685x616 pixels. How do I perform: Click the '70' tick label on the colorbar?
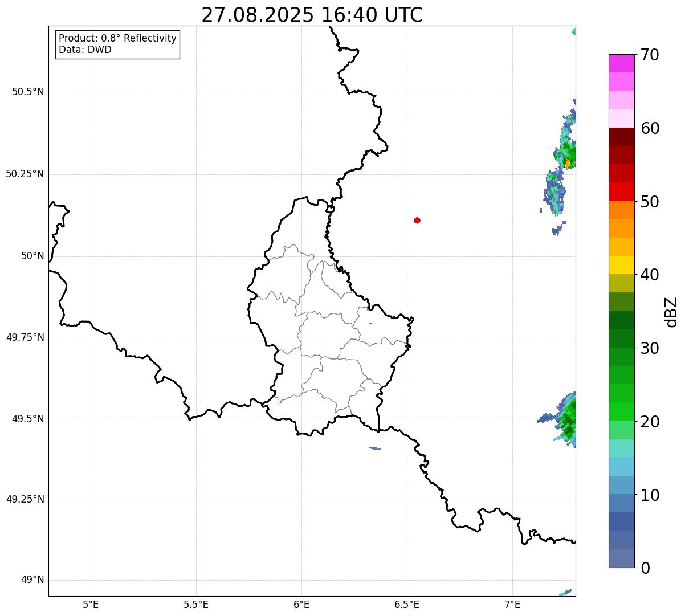tap(650, 55)
